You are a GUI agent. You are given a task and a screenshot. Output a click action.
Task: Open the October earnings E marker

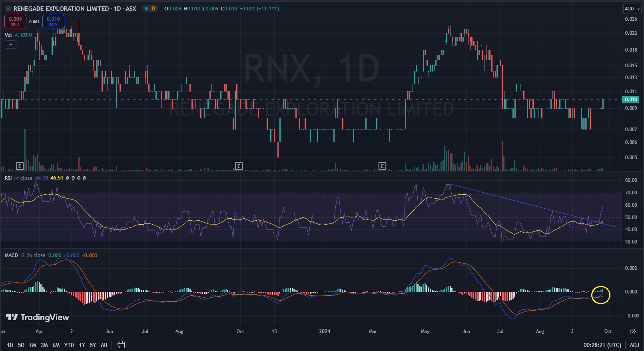click(x=239, y=166)
